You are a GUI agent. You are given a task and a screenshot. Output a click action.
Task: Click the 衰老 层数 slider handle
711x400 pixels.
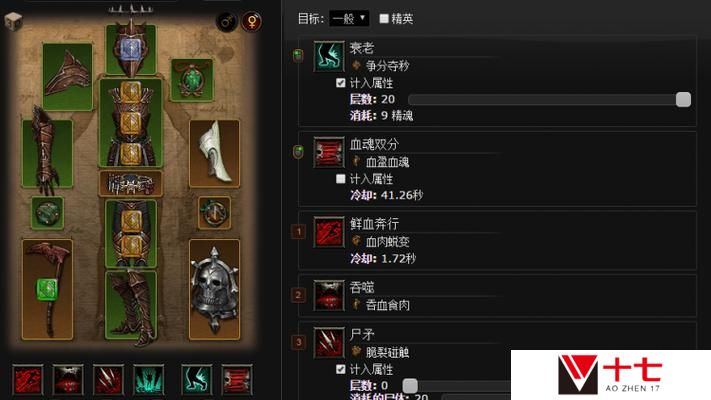[683, 100]
